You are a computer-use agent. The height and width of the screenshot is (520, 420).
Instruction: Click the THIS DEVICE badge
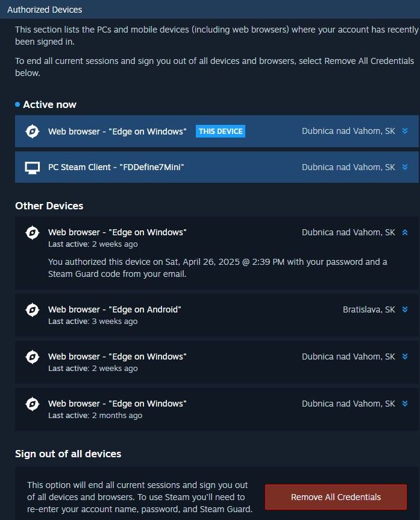click(x=221, y=132)
